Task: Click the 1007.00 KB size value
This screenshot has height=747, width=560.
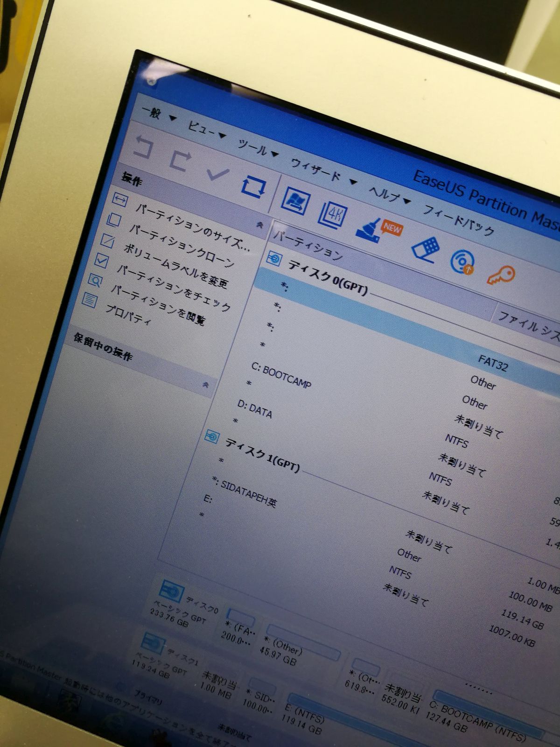Action: (511, 635)
